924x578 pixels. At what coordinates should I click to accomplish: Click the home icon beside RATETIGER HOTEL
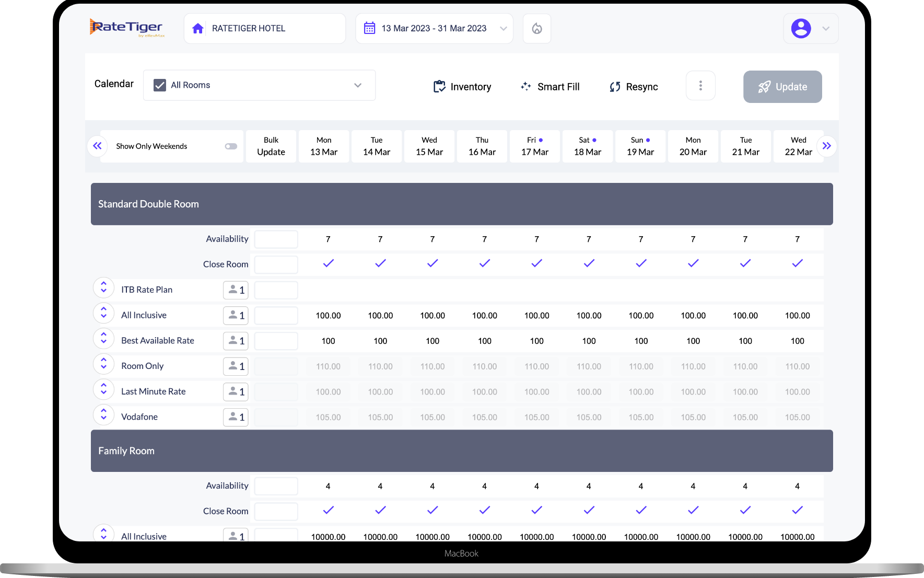pyautogui.click(x=198, y=28)
